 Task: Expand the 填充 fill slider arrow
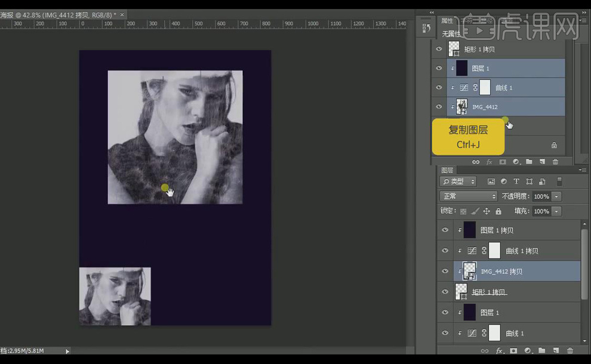pos(557,211)
